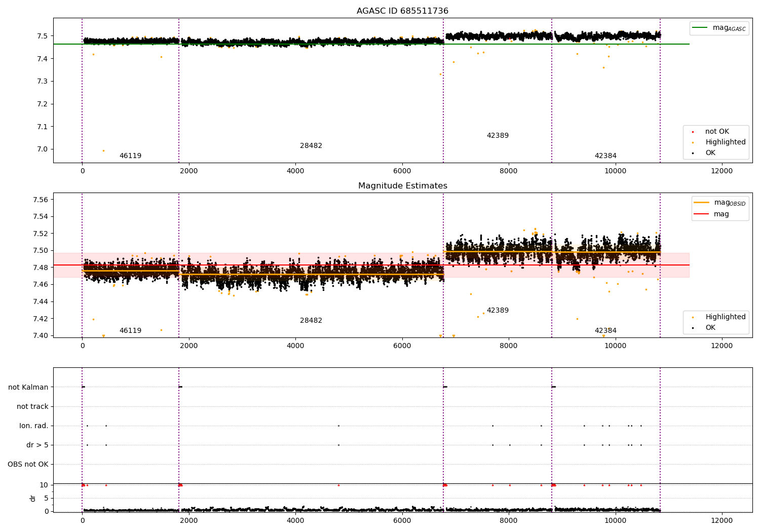The height and width of the screenshot is (532, 760).
Task: Select obsid label 28482 in the top plot
Action: 311,146
